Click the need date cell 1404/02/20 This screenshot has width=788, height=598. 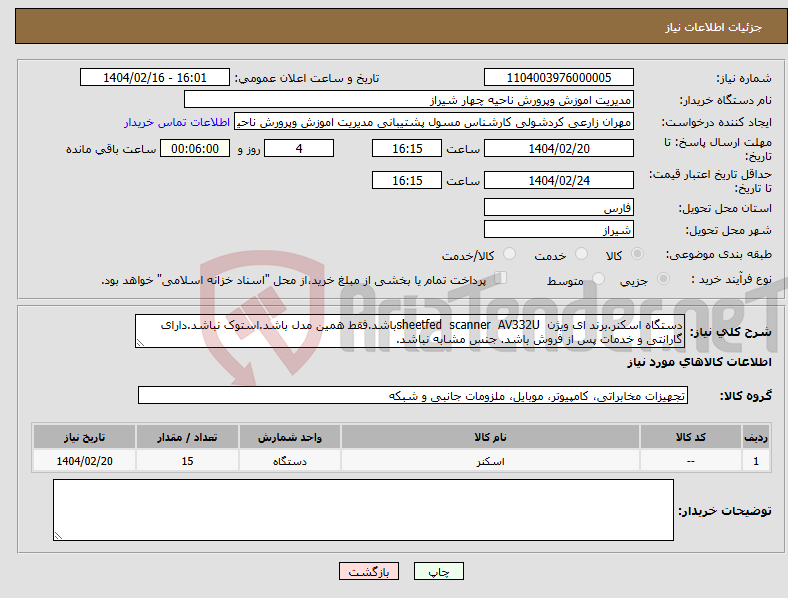click(84, 461)
